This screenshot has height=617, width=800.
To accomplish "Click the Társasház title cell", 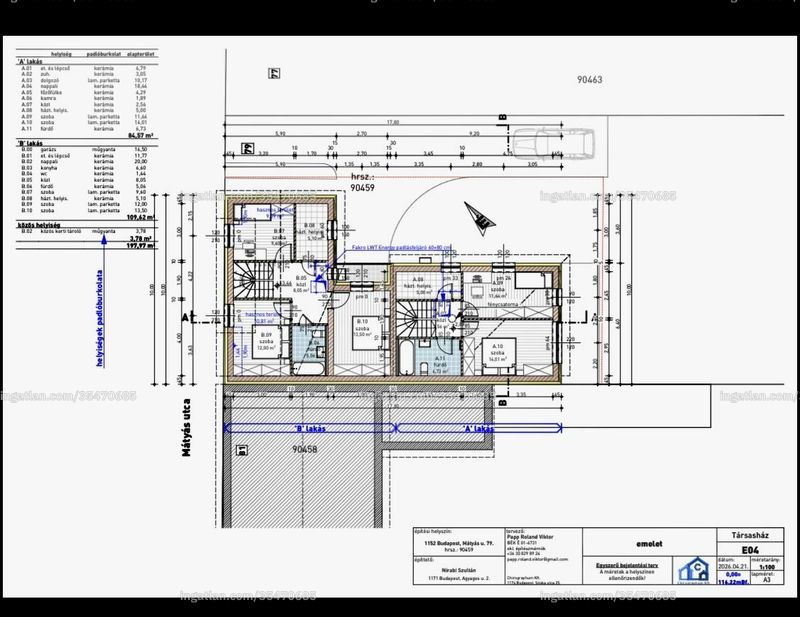I will click(x=750, y=535).
